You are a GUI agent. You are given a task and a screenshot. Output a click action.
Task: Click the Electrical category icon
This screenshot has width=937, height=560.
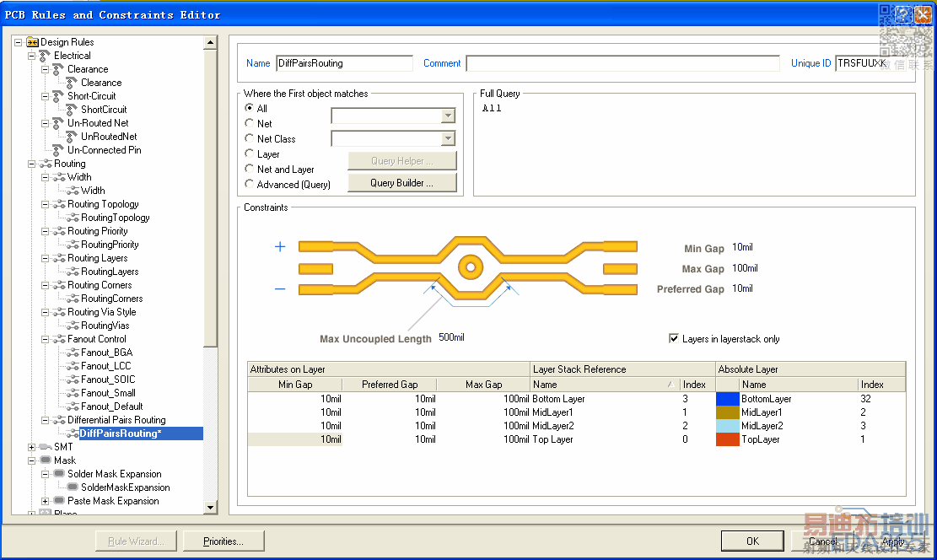pyautogui.click(x=46, y=56)
